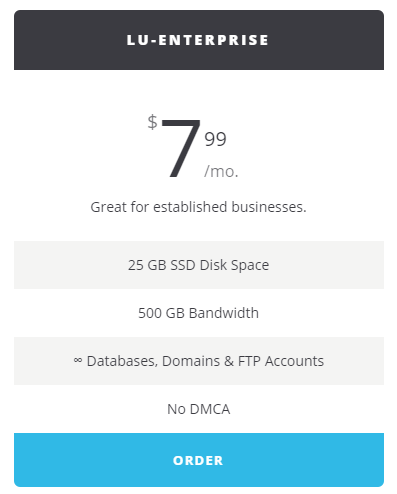397x494 pixels.
Task: Click the 99 cents superscript
Action: [215, 139]
